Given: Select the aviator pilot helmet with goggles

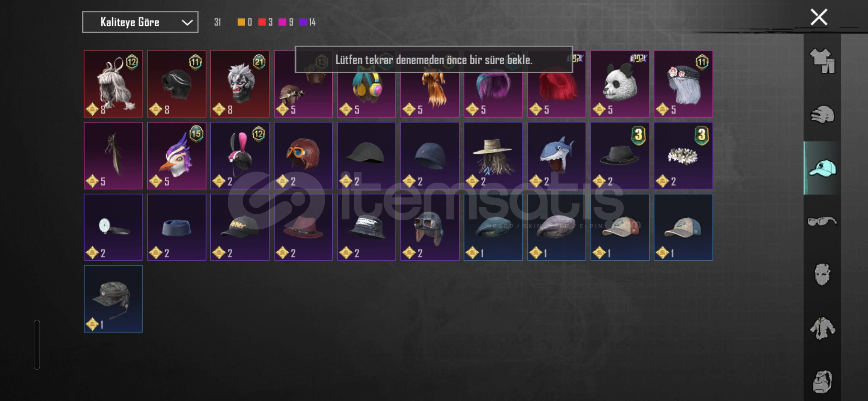Looking at the screenshot, I should click(x=430, y=227).
